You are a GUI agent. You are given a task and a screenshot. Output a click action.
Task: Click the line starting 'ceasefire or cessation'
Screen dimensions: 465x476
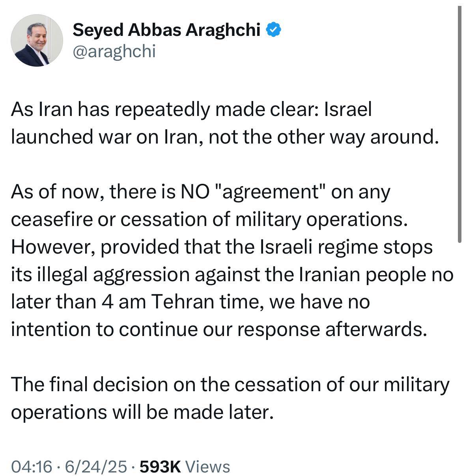tap(209, 220)
